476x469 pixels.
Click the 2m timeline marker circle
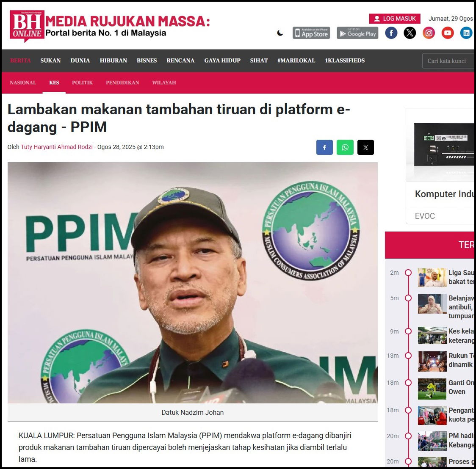(408, 273)
